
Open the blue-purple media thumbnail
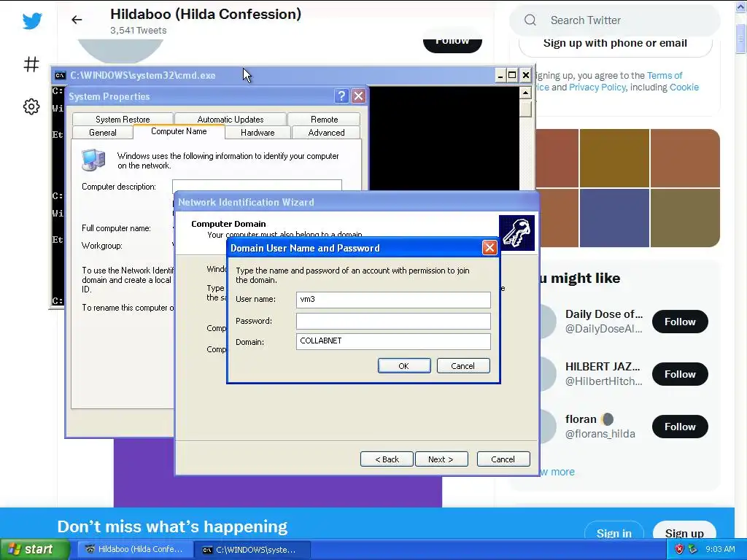[x=614, y=218]
